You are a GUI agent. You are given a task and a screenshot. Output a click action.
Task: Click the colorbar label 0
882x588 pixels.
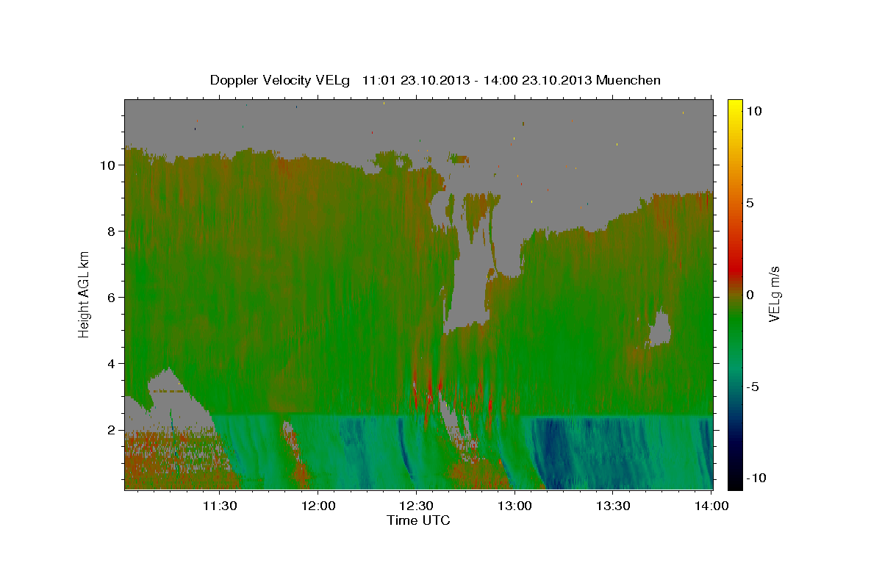(x=750, y=295)
